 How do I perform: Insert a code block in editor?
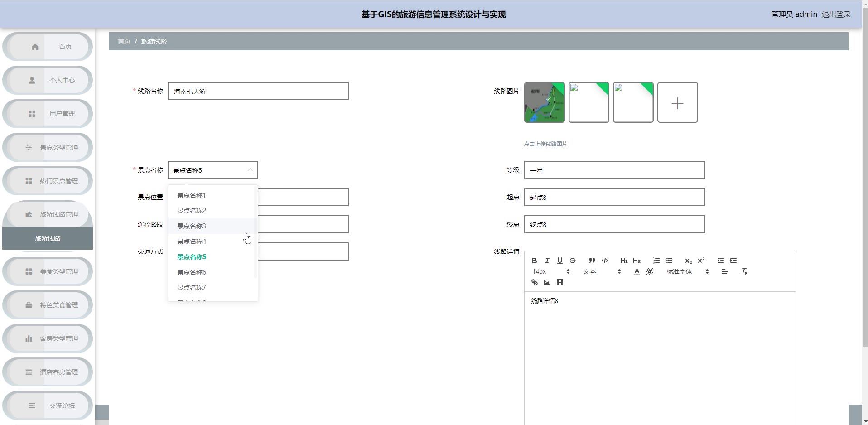click(x=604, y=261)
